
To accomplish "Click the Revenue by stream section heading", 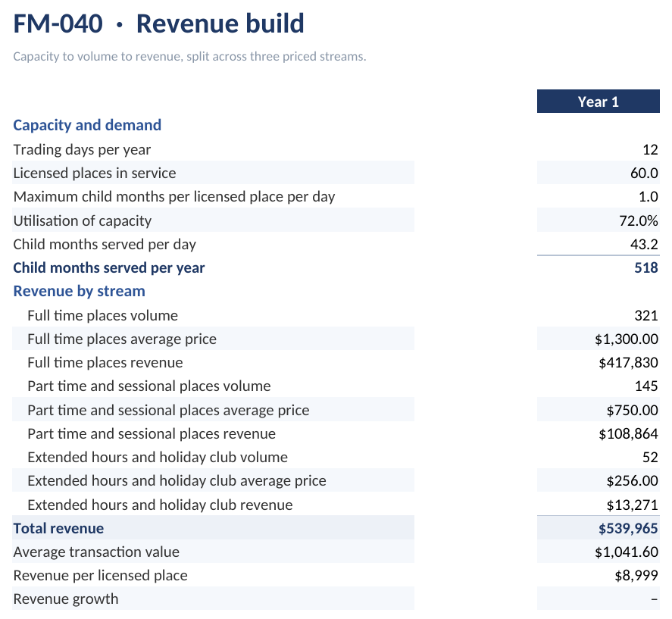I will [x=80, y=292].
